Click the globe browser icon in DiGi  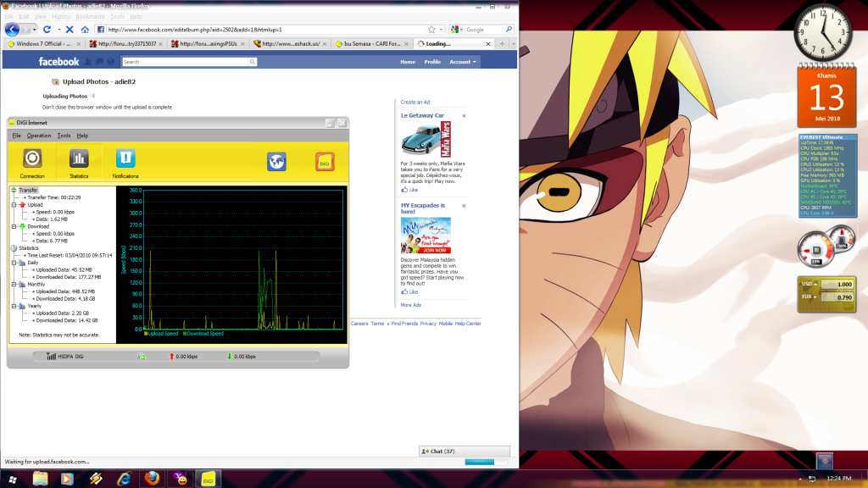point(276,161)
